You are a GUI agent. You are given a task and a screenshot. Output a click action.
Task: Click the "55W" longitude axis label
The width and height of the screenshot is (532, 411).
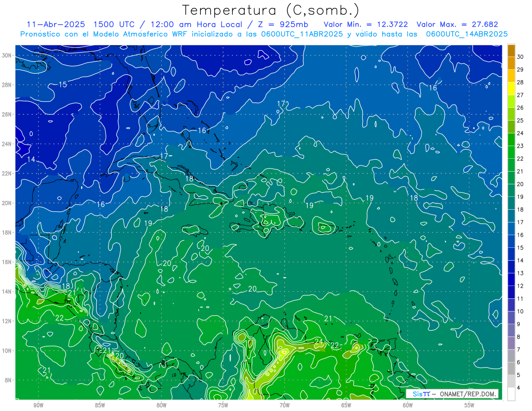[x=469, y=405]
